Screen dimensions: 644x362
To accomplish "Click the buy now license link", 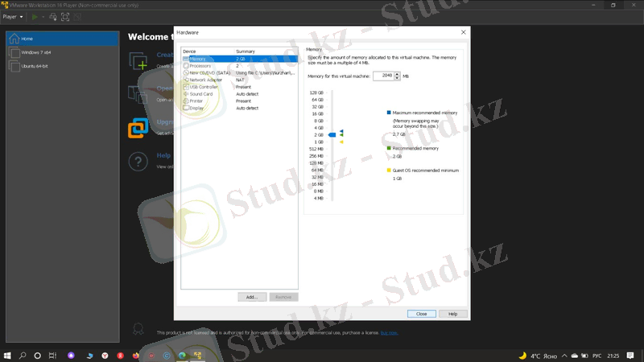I will pos(389,333).
